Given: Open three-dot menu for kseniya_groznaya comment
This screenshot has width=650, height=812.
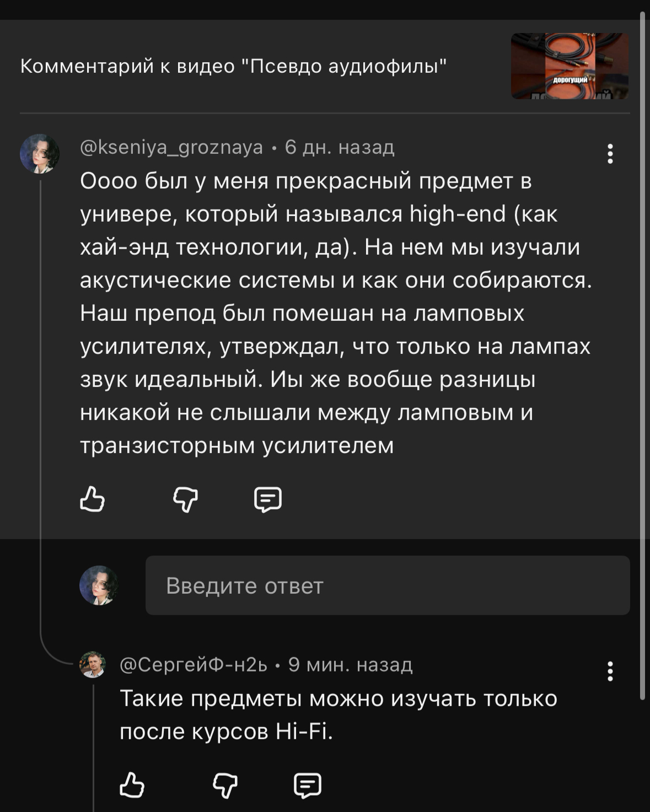Looking at the screenshot, I should tap(610, 154).
